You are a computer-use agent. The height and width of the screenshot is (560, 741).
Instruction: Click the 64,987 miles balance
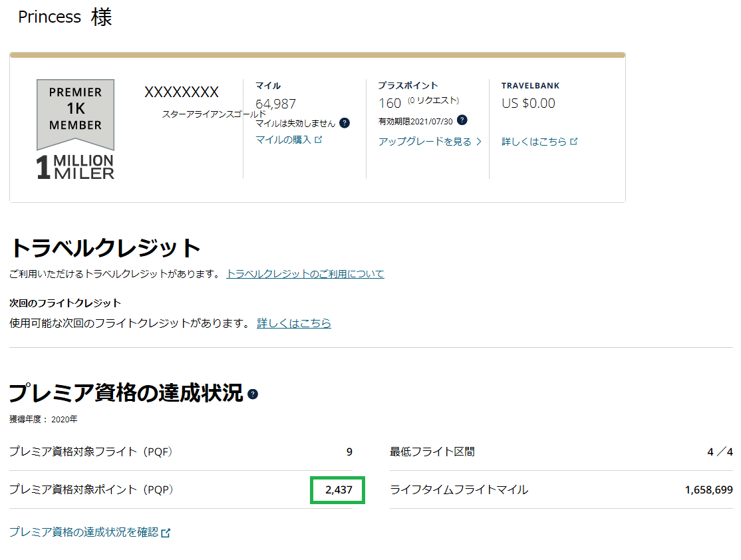[x=275, y=104]
